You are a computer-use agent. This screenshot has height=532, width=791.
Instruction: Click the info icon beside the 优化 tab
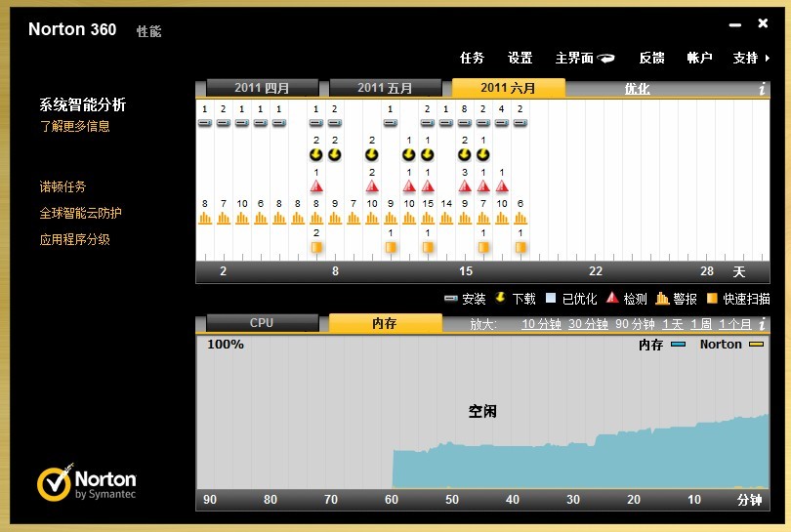[763, 89]
